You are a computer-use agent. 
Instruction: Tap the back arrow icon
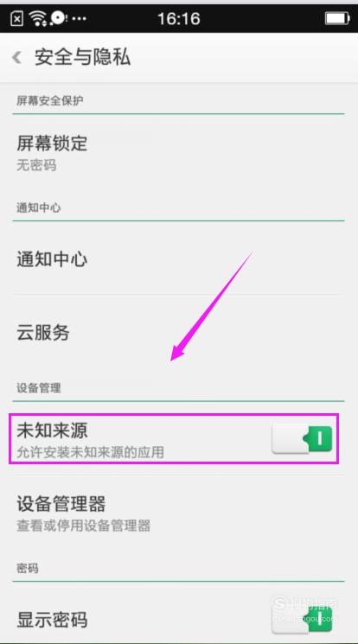(17, 57)
